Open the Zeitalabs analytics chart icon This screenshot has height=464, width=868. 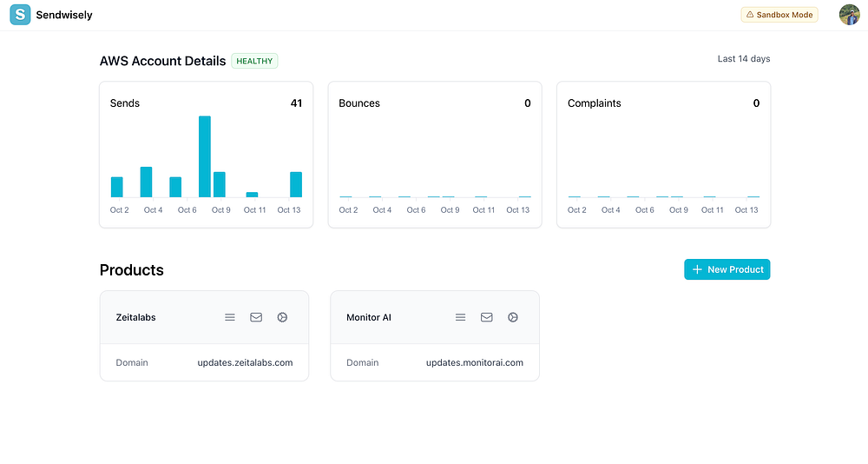point(282,317)
